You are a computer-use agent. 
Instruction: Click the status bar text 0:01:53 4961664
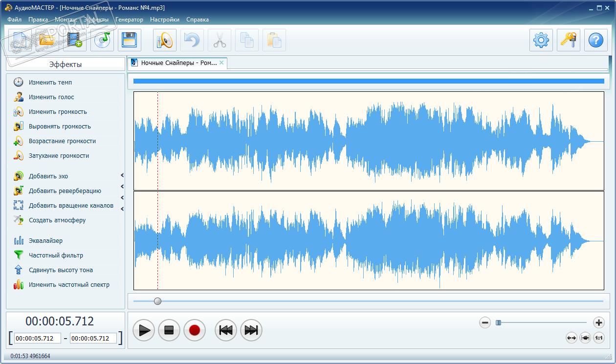30,356
